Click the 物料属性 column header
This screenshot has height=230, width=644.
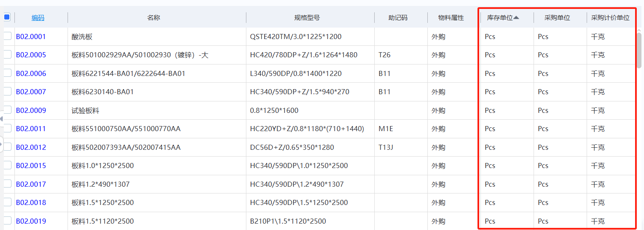(x=451, y=18)
